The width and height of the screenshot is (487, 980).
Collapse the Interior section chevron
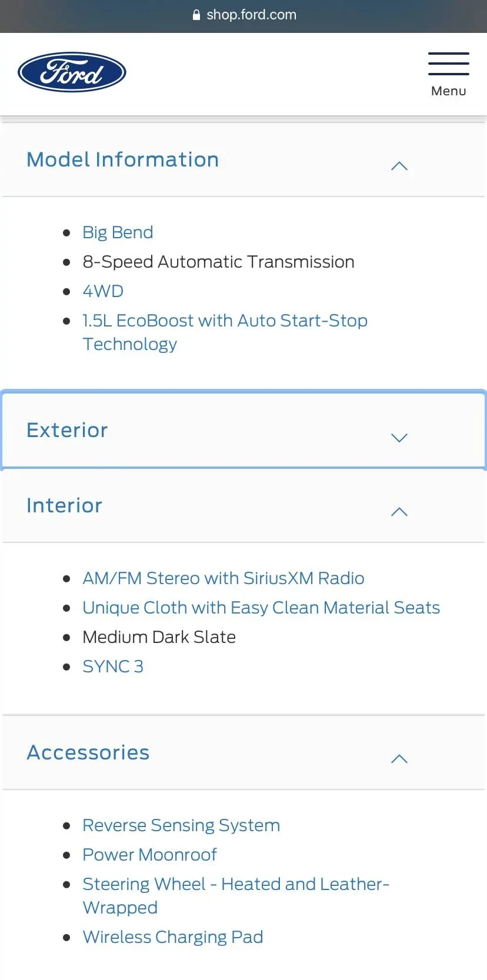click(x=399, y=512)
